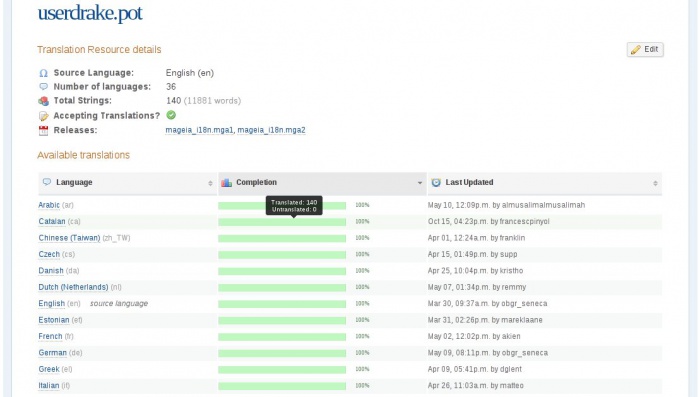
Task: Click 'Oct 15, 04:23p.m. by francescpinyol' cell
Action: coord(488,221)
